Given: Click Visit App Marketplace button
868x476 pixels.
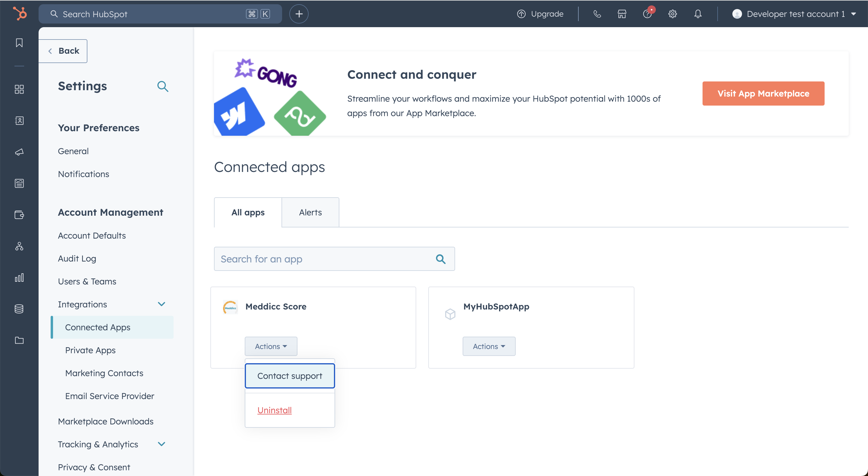Looking at the screenshot, I should pyautogui.click(x=763, y=94).
